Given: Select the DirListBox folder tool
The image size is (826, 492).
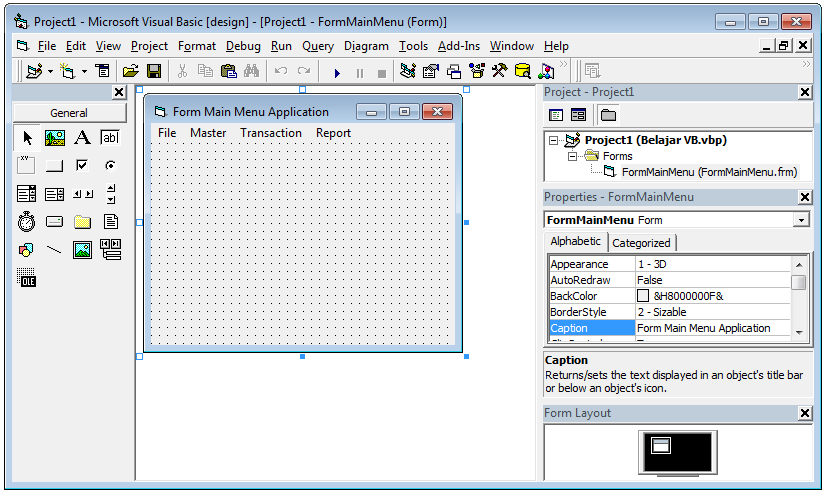Looking at the screenshot, I should point(82,222).
